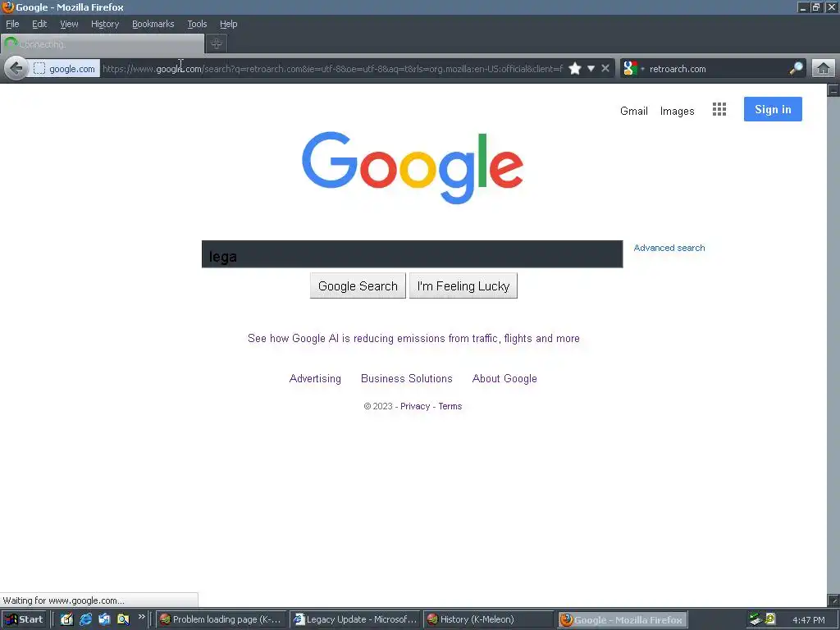Open the Edit menu

coord(39,24)
